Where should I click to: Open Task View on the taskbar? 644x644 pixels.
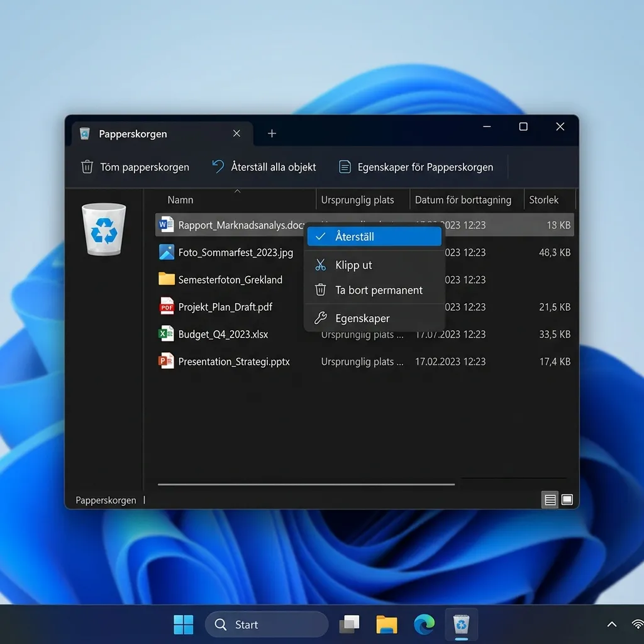[x=350, y=625]
